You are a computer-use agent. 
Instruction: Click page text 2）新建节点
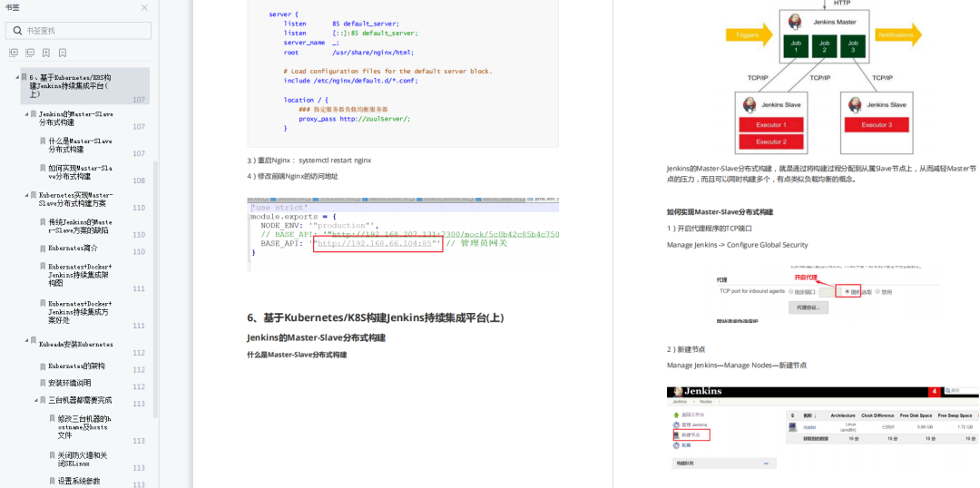pyautogui.click(x=686, y=349)
